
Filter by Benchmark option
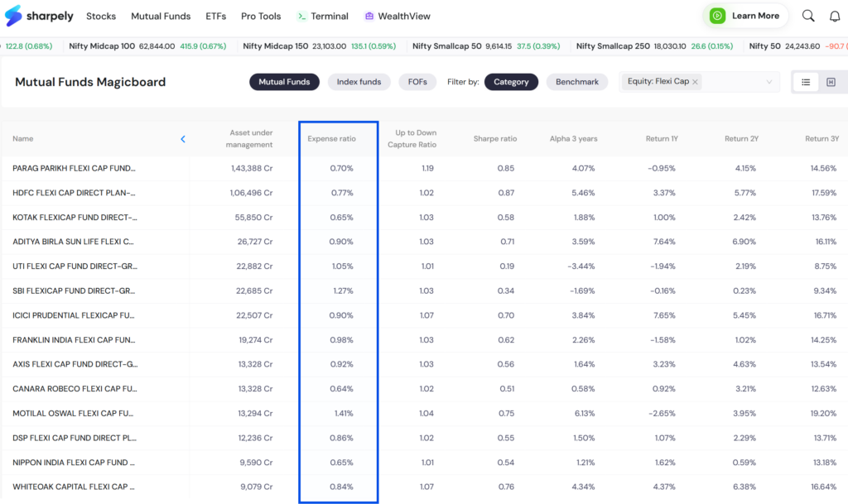pos(577,82)
